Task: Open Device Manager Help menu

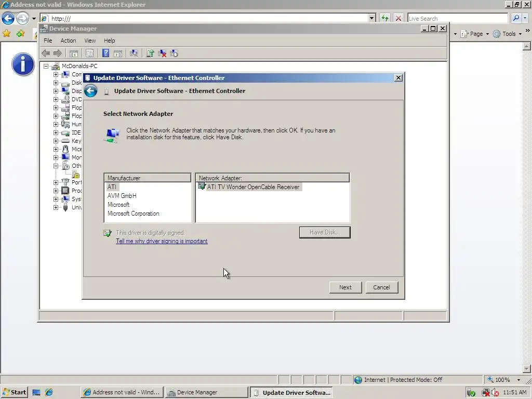Action: coord(109,41)
